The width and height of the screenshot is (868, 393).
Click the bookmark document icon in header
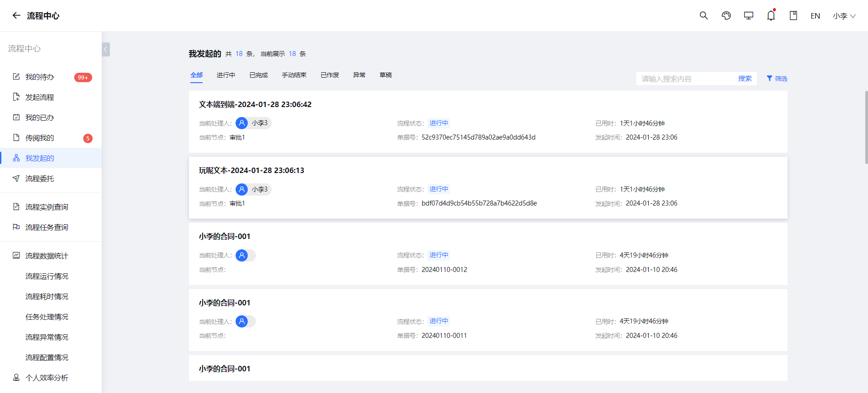pyautogui.click(x=793, y=15)
